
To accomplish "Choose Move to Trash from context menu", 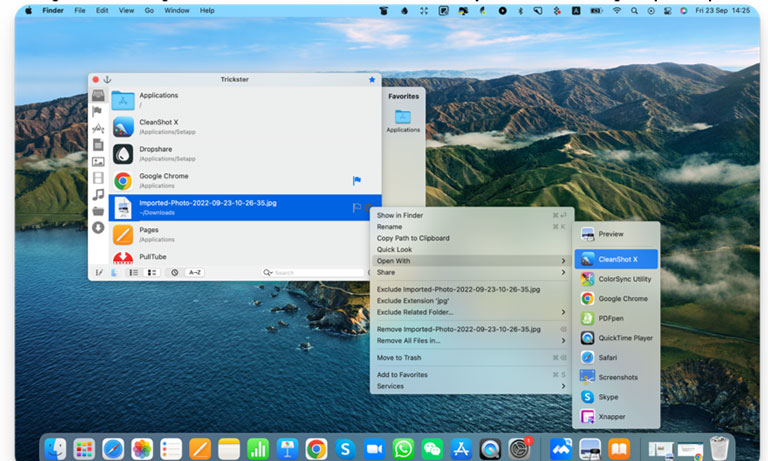I will pyautogui.click(x=472, y=358).
